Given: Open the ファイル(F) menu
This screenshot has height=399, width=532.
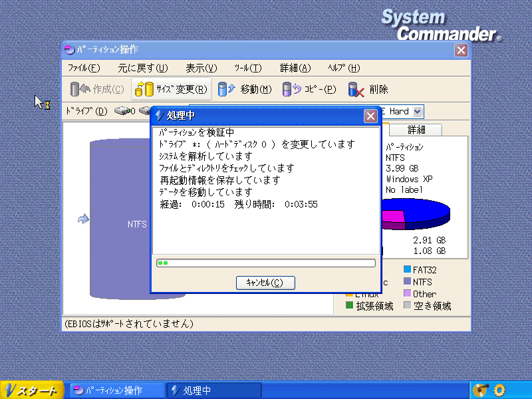Looking at the screenshot, I should [x=84, y=68].
